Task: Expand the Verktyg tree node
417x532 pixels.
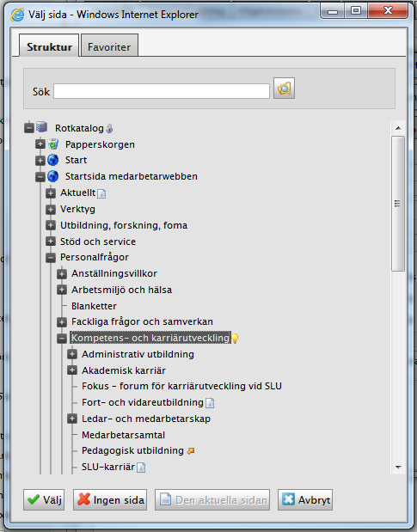Action: 51,210
